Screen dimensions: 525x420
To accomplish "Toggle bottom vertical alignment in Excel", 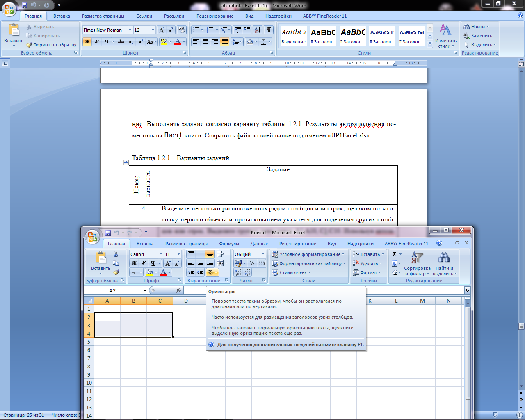I will pos(210,254).
